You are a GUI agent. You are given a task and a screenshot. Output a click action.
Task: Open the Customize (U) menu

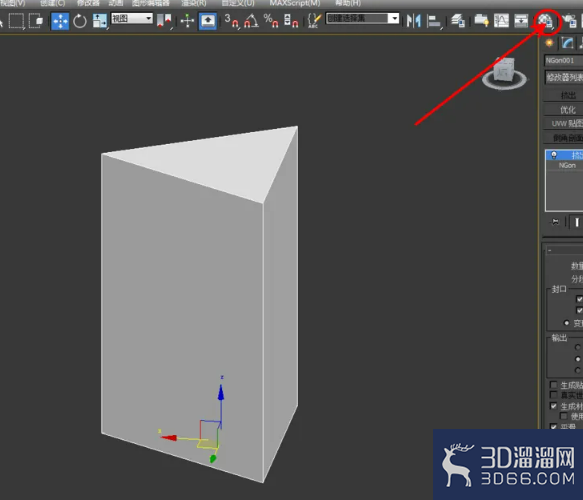(x=238, y=3)
